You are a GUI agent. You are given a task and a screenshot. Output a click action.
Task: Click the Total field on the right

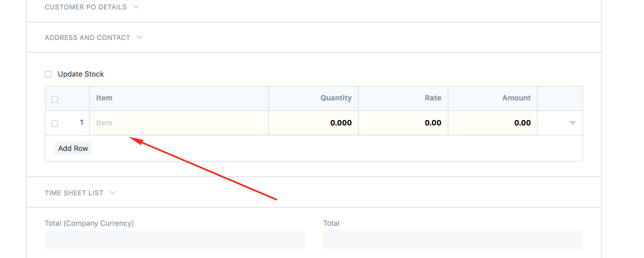[454, 240]
